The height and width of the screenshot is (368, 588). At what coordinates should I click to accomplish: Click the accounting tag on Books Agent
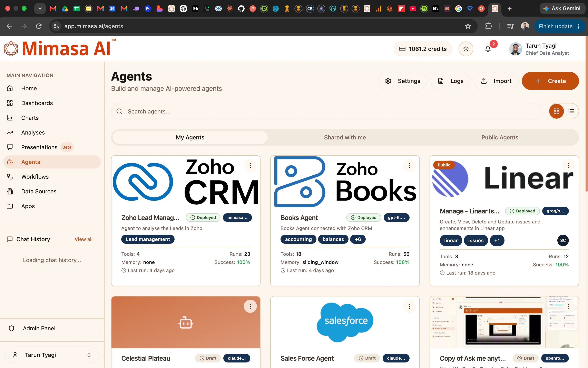(x=298, y=239)
